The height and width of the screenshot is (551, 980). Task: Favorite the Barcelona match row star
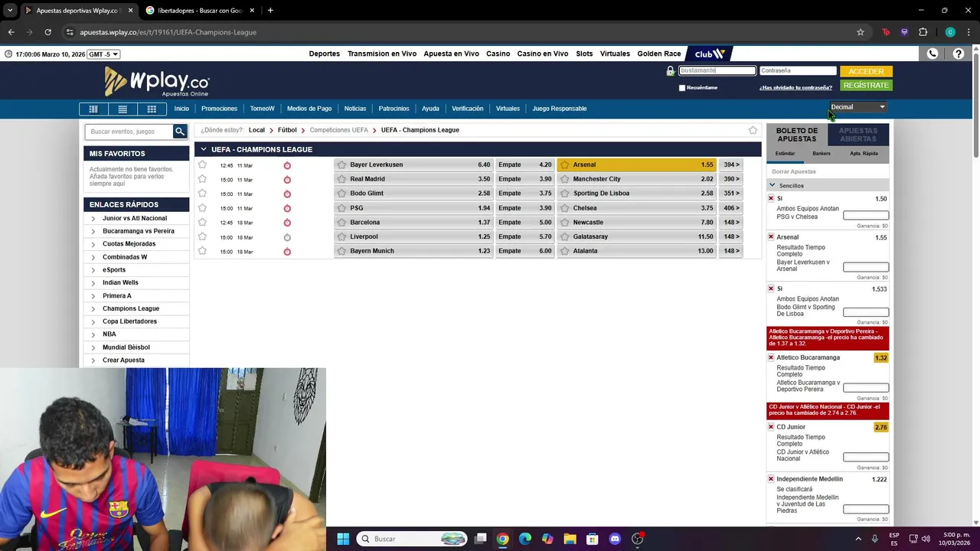pos(202,223)
